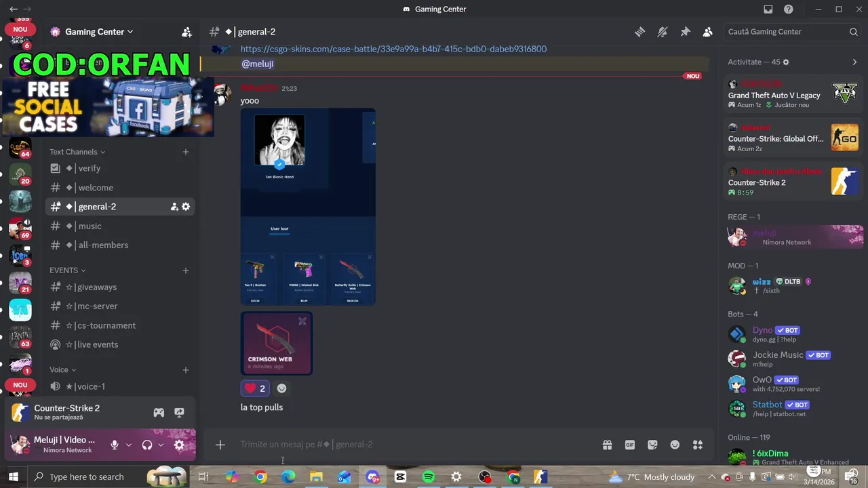Image resolution: width=868 pixels, height=488 pixels.
Task: Open the all-members channel
Action: [x=120, y=245]
